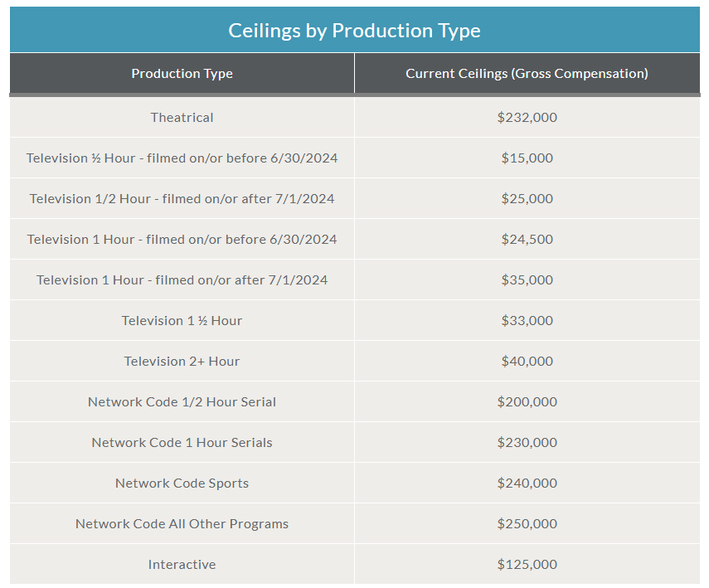Viewport: 709px width, 588px height.
Task: Click the $230,000 ceiling value
Action: (x=527, y=443)
